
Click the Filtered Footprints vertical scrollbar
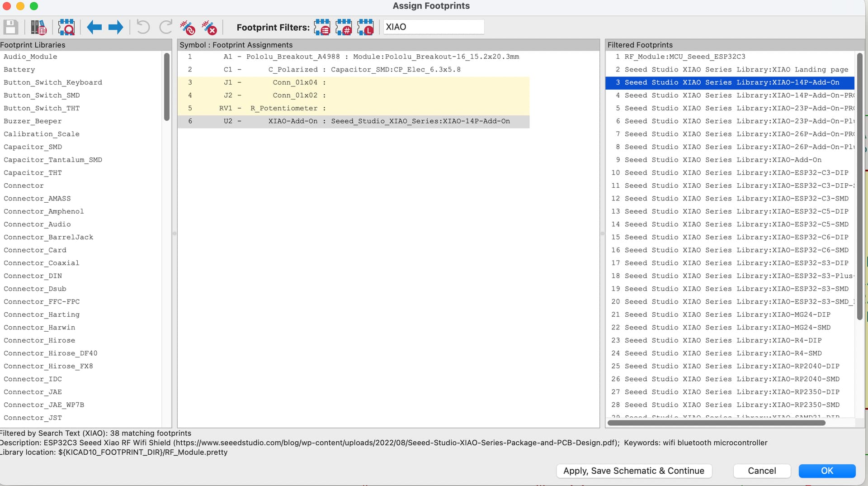click(859, 186)
